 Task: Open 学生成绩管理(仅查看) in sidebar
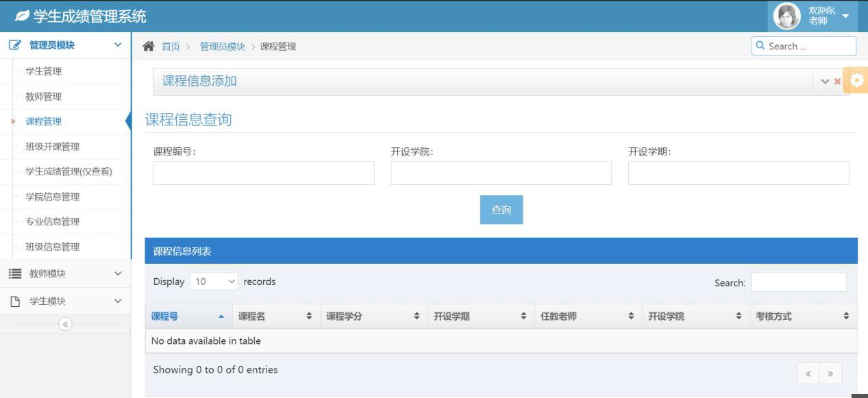(x=69, y=171)
